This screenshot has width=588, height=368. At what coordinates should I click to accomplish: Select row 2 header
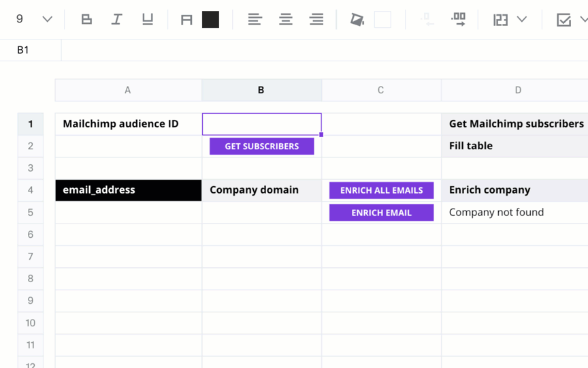click(x=31, y=146)
